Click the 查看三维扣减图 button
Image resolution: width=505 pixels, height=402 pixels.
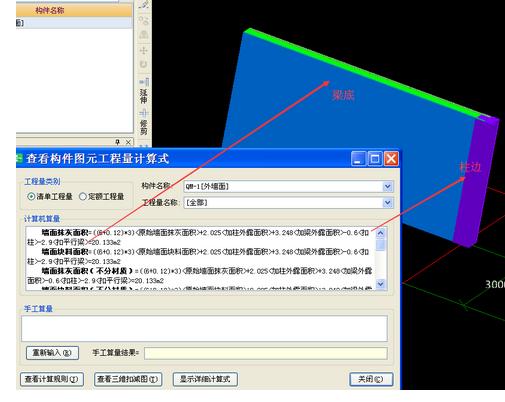click(x=128, y=379)
